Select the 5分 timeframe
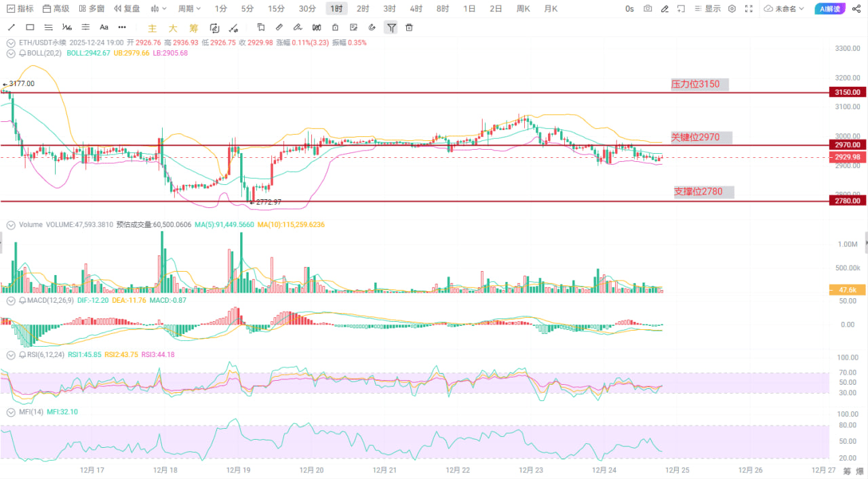868x479 pixels. tap(248, 9)
